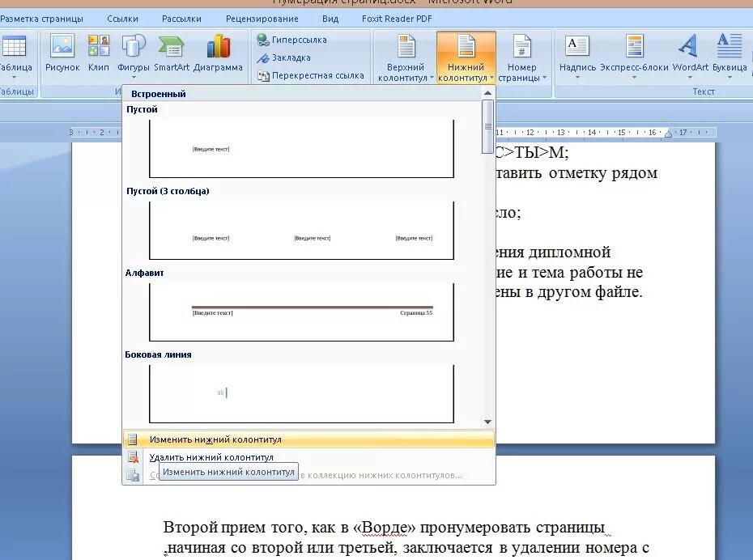Click the Таблицы group label
753x560 pixels.
pos(17,91)
